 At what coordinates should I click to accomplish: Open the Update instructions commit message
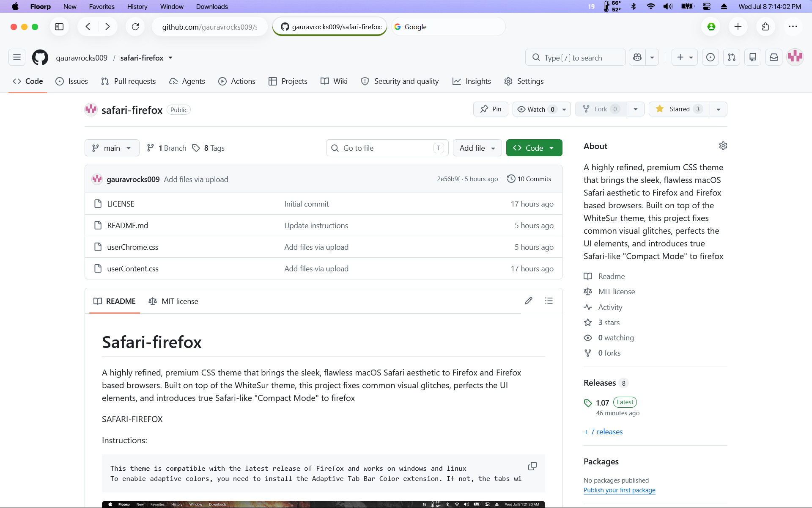pyautogui.click(x=316, y=225)
